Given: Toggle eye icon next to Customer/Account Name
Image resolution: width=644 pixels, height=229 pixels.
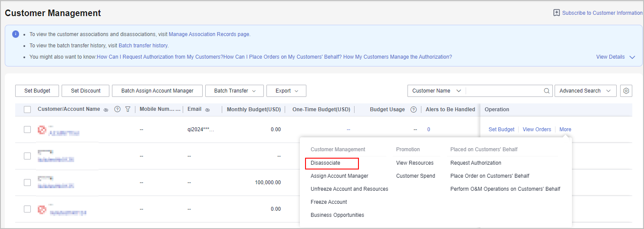Looking at the screenshot, I should coord(106,110).
